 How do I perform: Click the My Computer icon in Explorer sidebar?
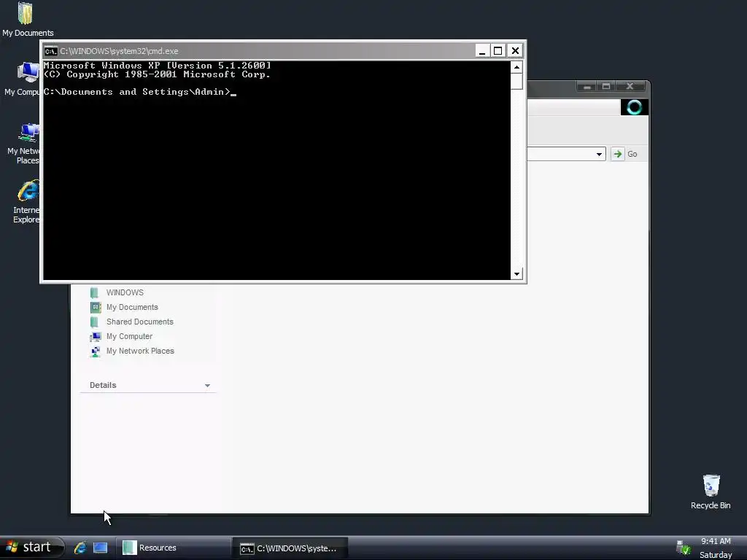click(x=96, y=336)
